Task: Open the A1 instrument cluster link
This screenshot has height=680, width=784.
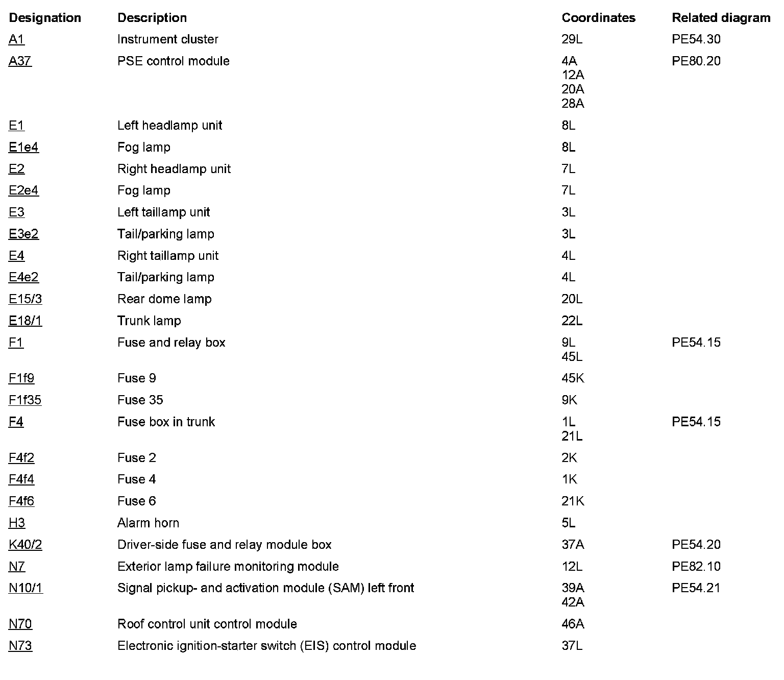Action: click(16, 39)
